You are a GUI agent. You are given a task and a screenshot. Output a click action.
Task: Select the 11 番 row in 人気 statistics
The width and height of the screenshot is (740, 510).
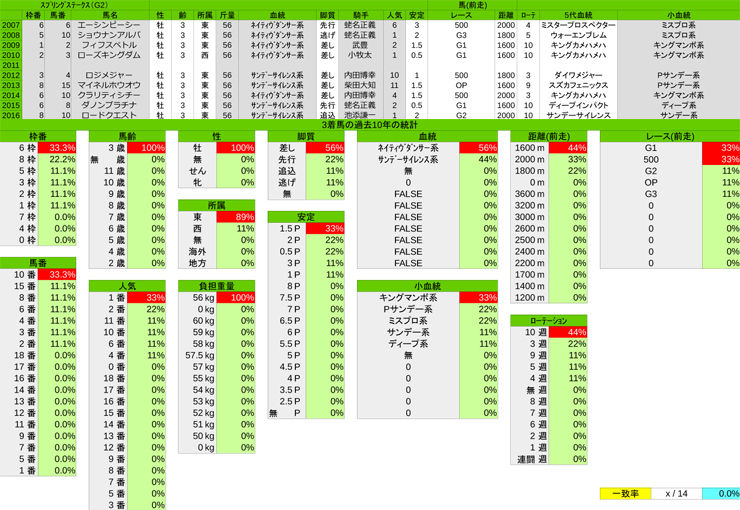click(127, 321)
